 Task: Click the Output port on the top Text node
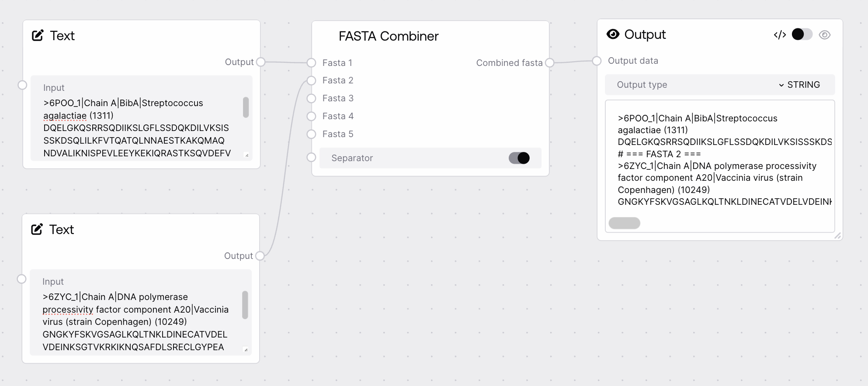point(260,62)
